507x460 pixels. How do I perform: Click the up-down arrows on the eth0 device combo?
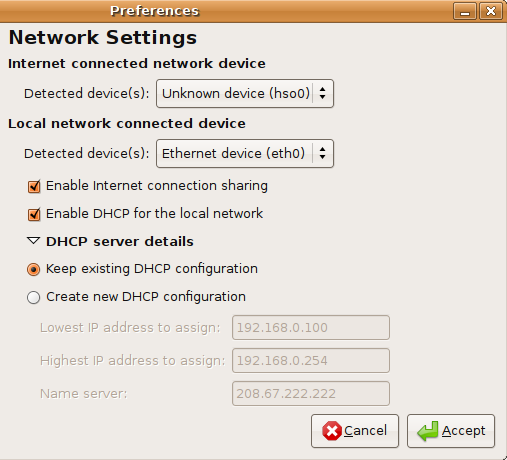[322, 153]
